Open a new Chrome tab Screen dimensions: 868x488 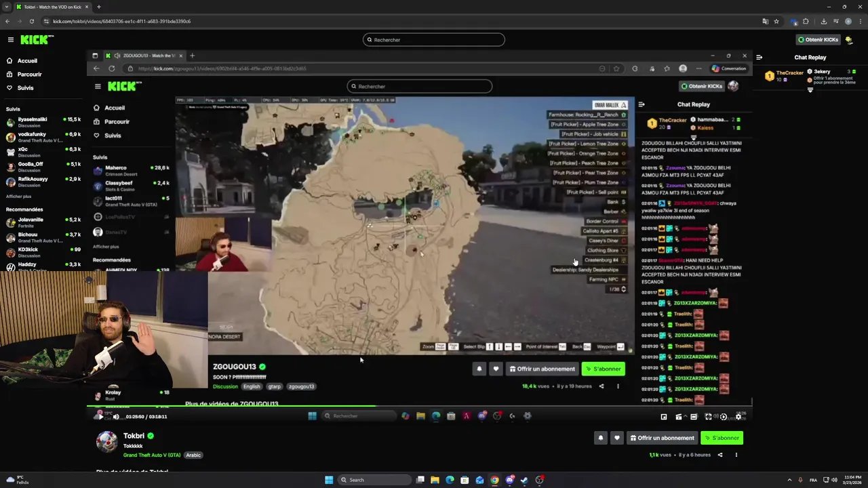99,7
